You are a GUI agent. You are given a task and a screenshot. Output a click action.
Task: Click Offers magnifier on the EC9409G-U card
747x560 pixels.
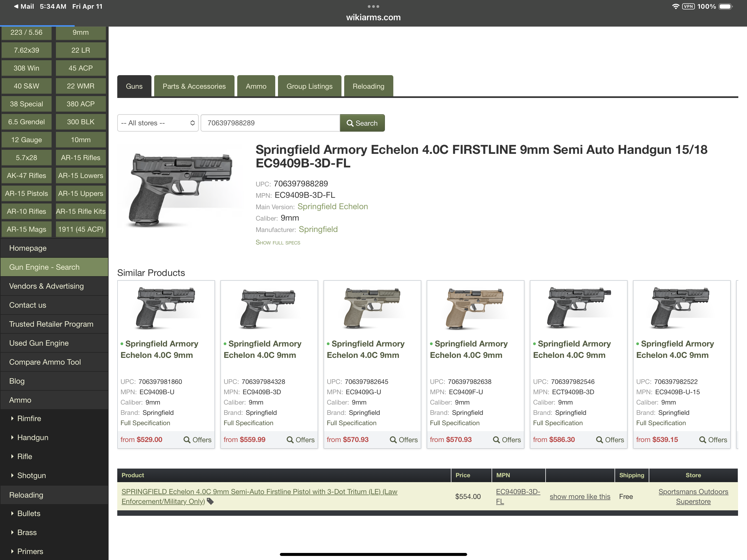coord(404,440)
